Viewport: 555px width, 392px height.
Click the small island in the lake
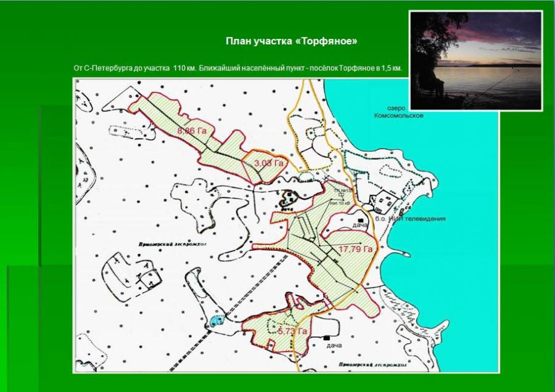click(x=405, y=255)
